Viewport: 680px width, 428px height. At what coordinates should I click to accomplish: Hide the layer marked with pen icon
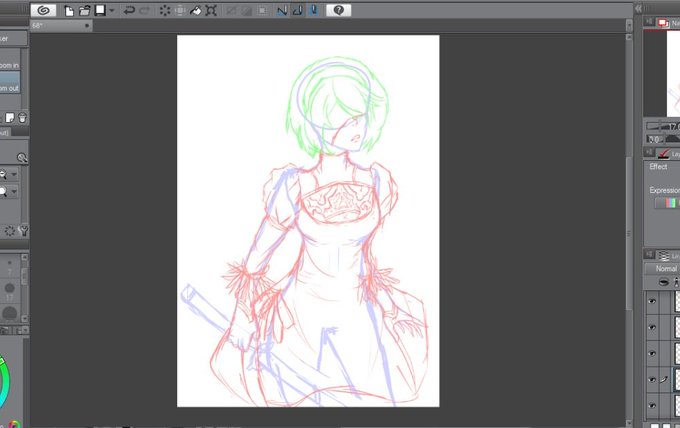(652, 379)
